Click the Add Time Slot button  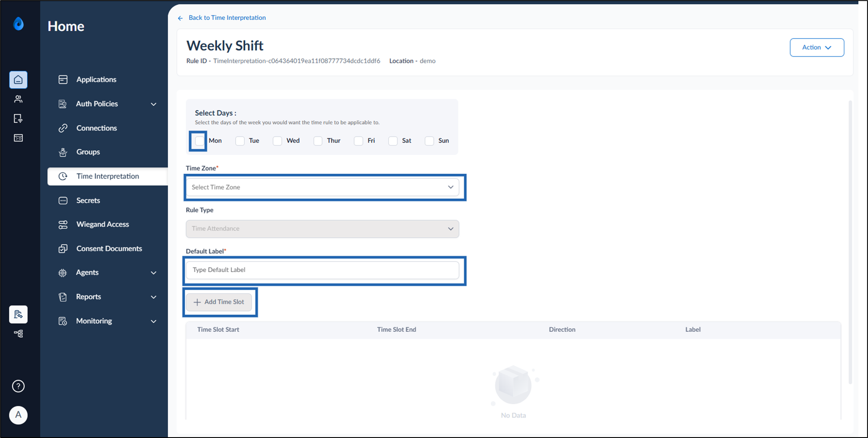219,302
